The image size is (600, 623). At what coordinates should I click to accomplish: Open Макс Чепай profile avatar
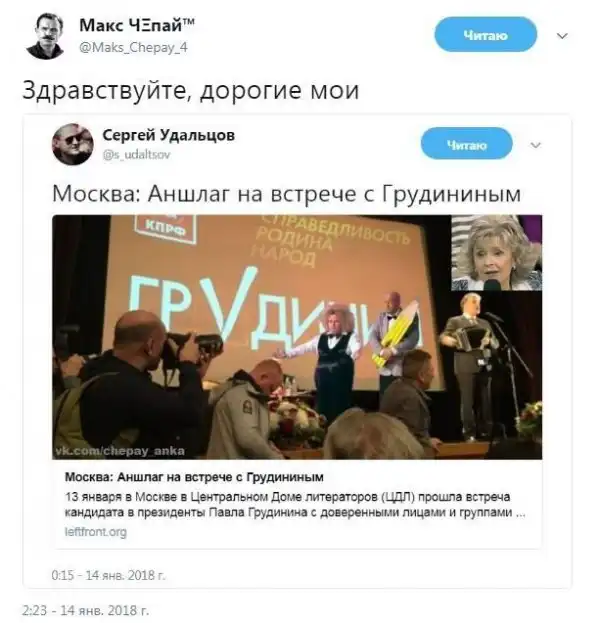click(x=45, y=36)
